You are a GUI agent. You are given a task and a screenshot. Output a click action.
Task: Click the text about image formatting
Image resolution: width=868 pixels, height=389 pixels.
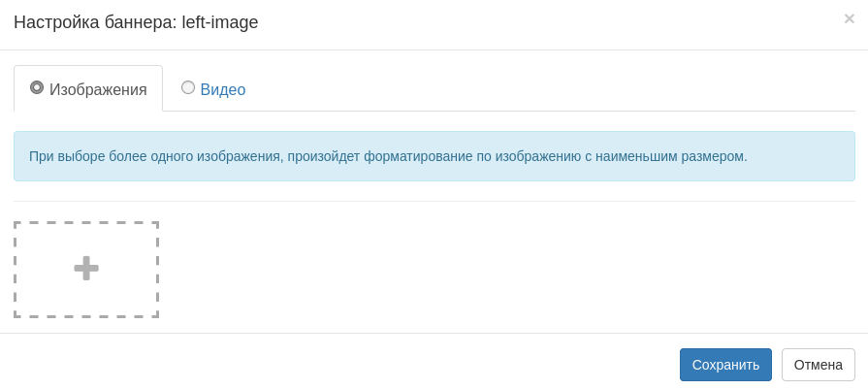[388, 156]
